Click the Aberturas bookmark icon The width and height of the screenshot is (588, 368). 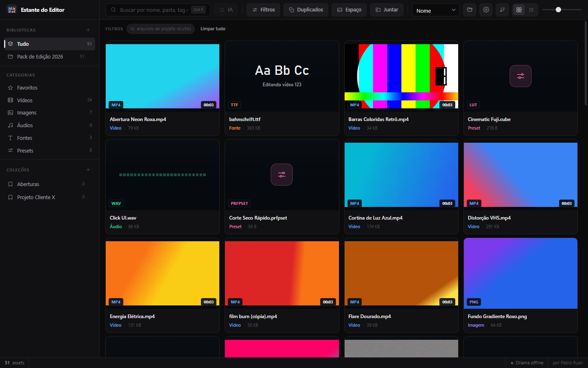pyautogui.click(x=11, y=184)
